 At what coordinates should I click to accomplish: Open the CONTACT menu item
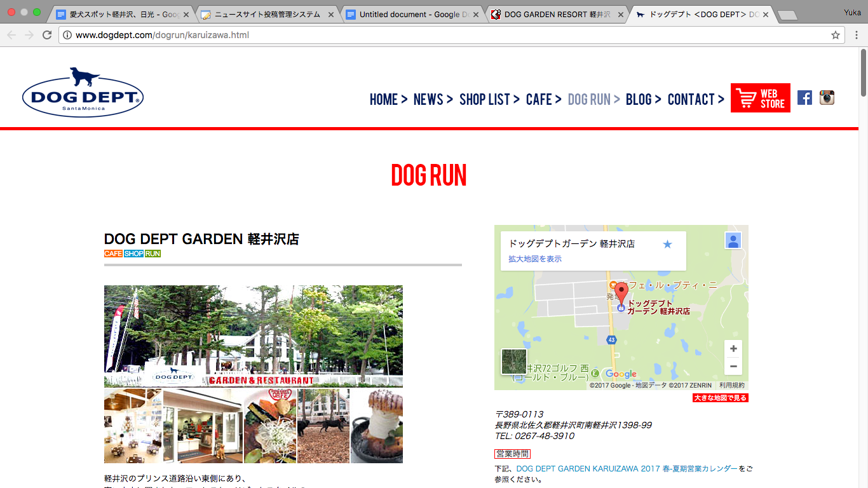click(x=696, y=99)
